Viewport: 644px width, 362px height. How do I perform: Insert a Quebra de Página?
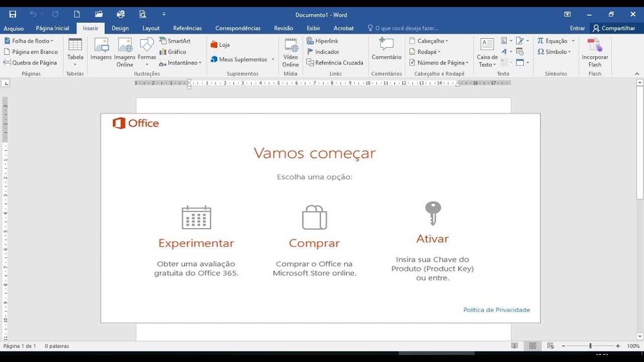click(x=30, y=63)
